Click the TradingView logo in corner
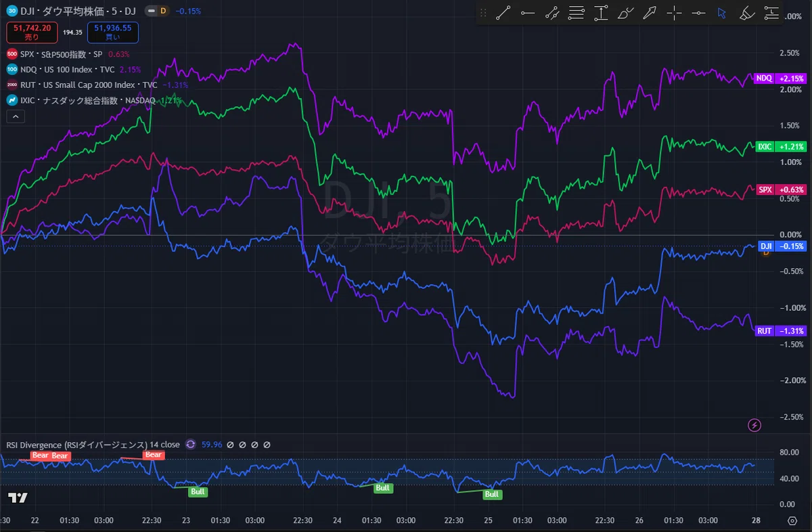The width and height of the screenshot is (812, 532). 18,497
